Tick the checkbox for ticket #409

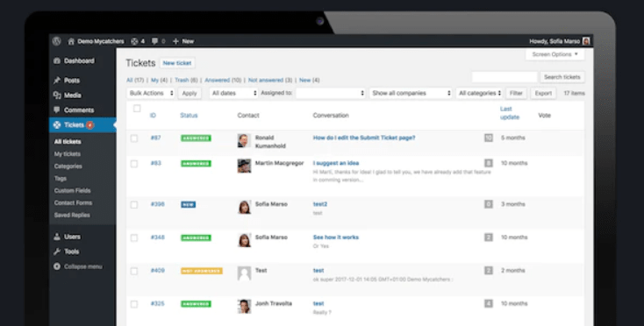[x=134, y=271]
